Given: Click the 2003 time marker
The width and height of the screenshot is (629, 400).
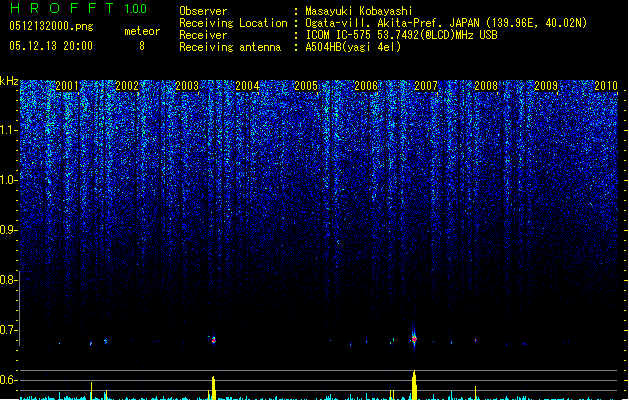Looking at the screenshot, I should tap(187, 85).
